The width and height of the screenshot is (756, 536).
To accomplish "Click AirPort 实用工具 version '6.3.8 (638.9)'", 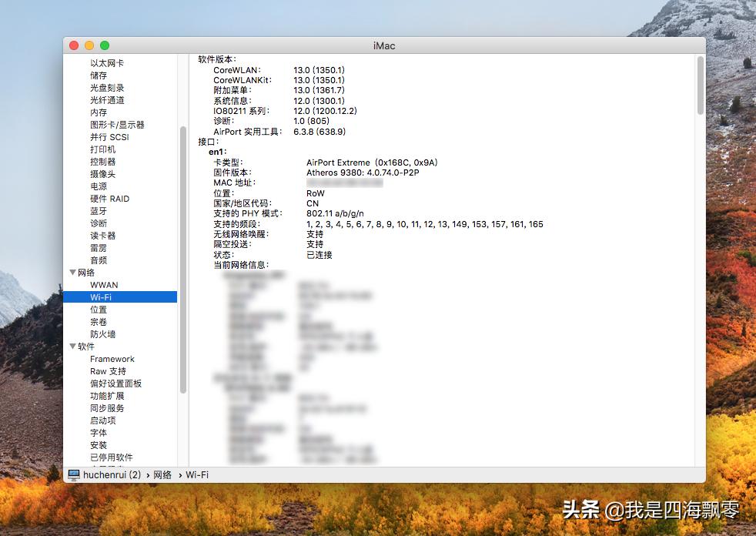I will [x=319, y=132].
